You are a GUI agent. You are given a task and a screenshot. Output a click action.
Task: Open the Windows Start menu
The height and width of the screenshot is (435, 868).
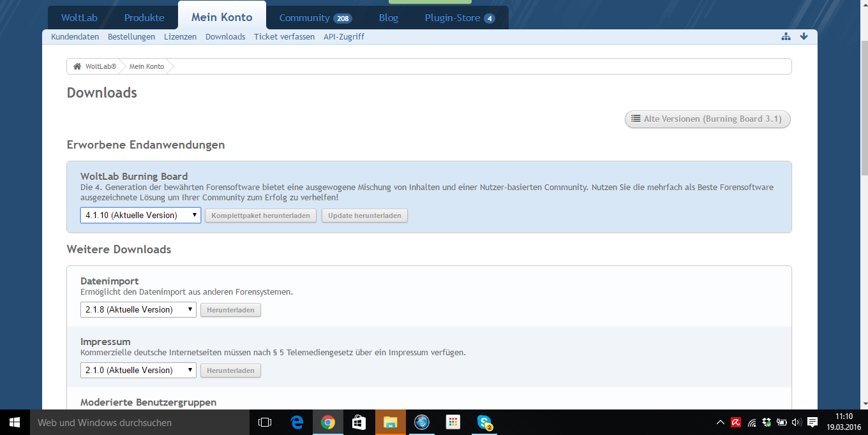15,422
